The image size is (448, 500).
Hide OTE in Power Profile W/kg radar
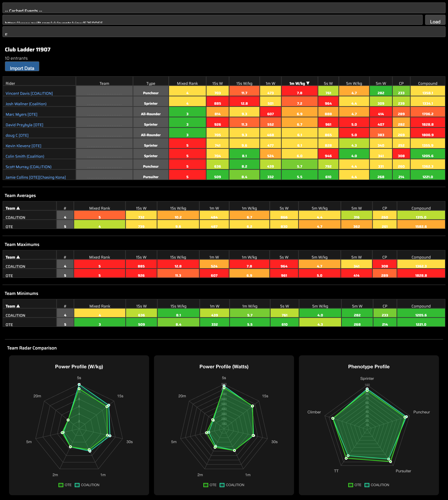(x=65, y=485)
